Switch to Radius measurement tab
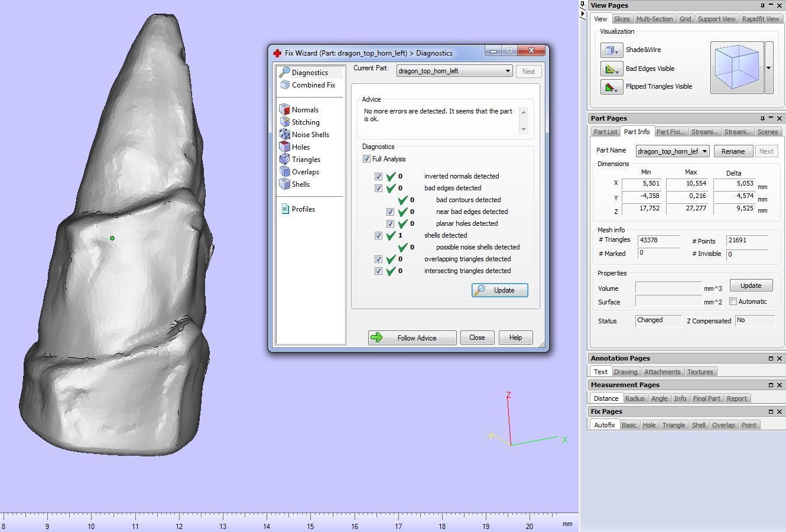786x532 pixels. point(635,398)
